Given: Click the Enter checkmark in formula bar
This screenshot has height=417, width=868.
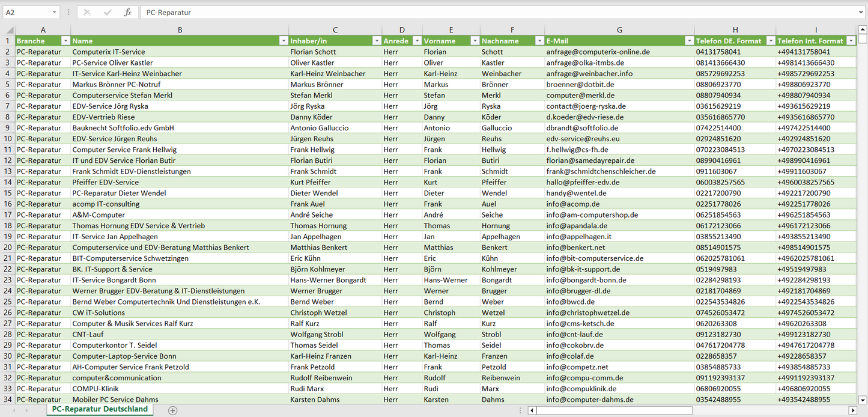Looking at the screenshot, I should click(108, 12).
